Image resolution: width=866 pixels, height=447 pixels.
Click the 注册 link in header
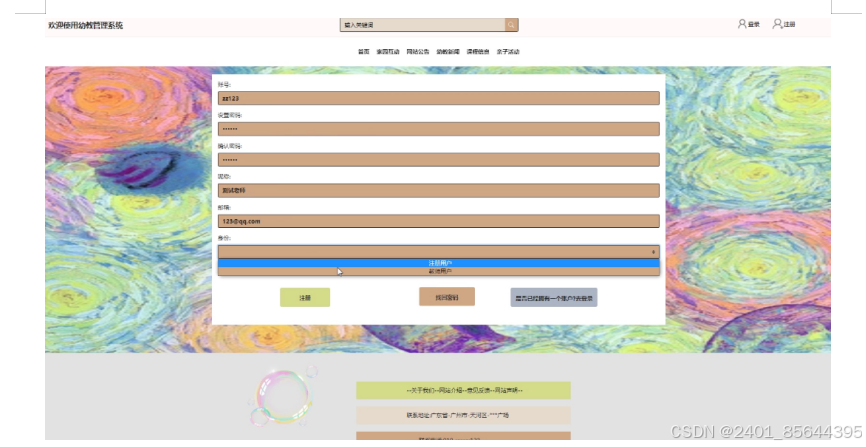pyautogui.click(x=789, y=24)
